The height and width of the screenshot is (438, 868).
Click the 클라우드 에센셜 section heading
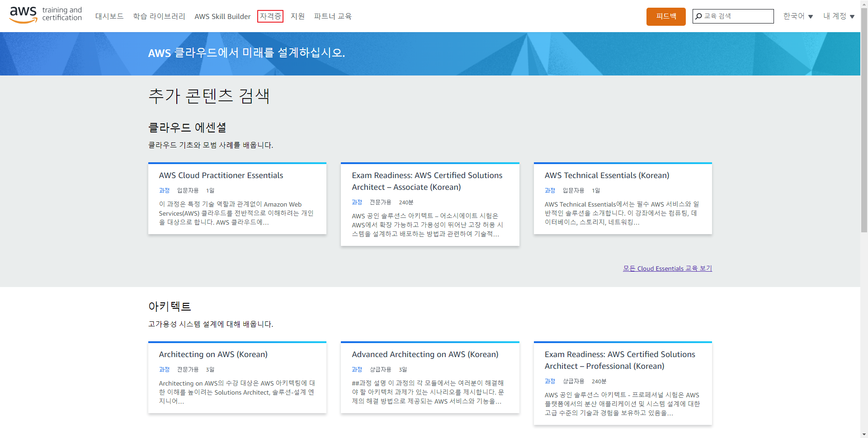tap(187, 127)
